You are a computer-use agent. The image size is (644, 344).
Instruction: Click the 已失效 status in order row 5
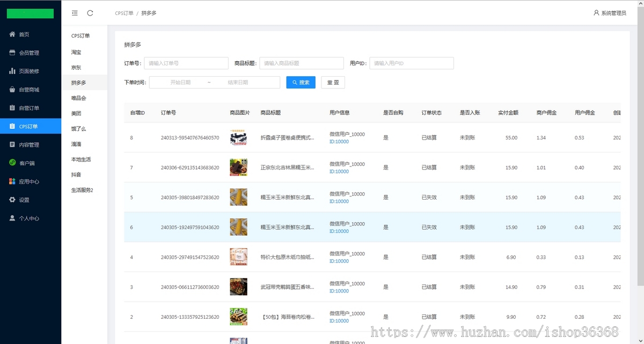click(x=429, y=197)
